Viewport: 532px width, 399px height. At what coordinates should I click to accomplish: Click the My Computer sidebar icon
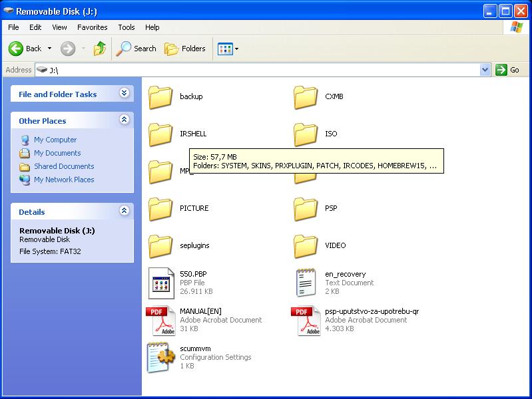pos(25,140)
